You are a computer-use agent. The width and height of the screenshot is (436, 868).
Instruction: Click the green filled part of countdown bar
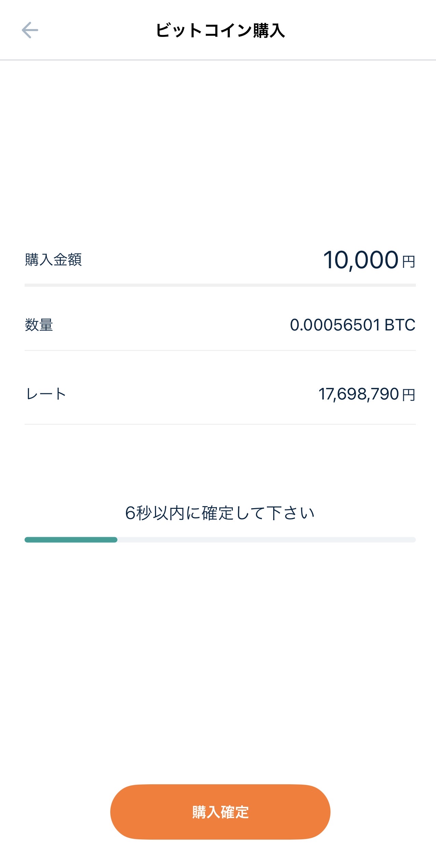[x=71, y=540]
